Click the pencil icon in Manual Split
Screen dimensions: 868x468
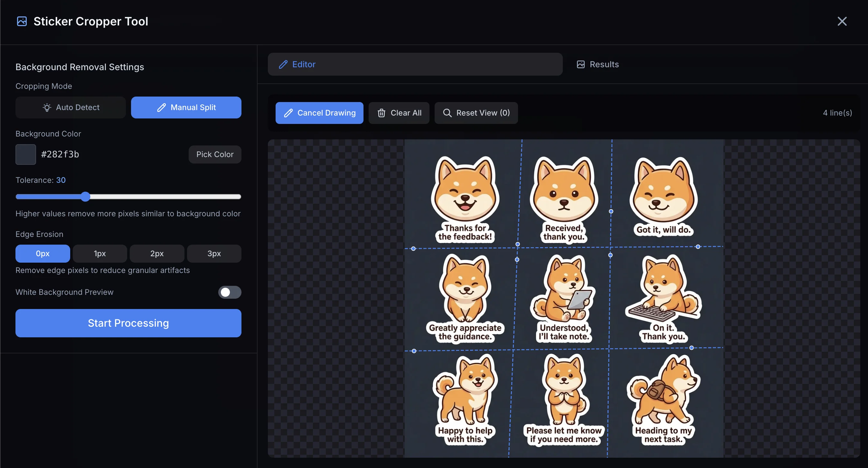click(x=161, y=108)
